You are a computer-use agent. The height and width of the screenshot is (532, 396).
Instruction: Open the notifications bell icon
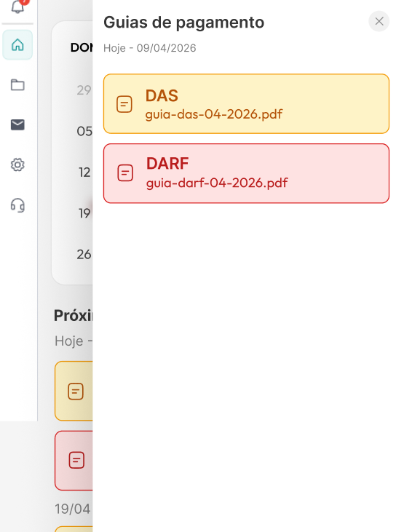coord(17,6)
